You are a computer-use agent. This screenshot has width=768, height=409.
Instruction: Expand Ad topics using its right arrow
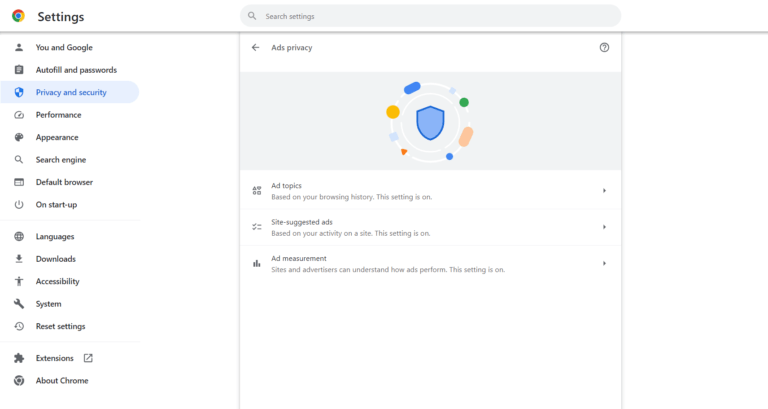[604, 191]
